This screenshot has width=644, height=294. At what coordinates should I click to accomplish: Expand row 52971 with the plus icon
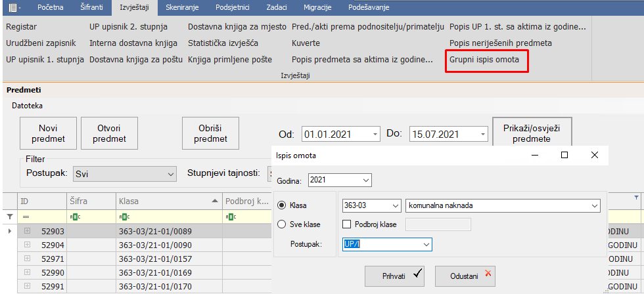point(28,259)
